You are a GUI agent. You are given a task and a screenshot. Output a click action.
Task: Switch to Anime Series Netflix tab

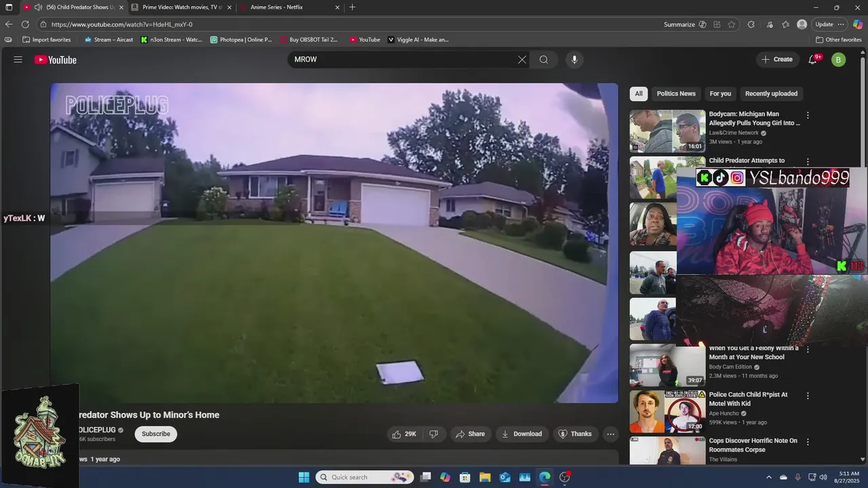288,7
